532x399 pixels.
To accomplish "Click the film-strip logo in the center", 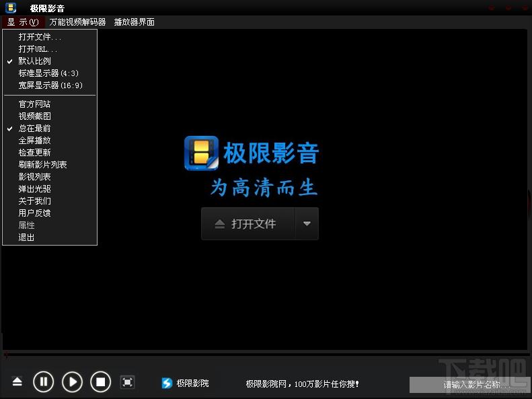I will [201, 153].
